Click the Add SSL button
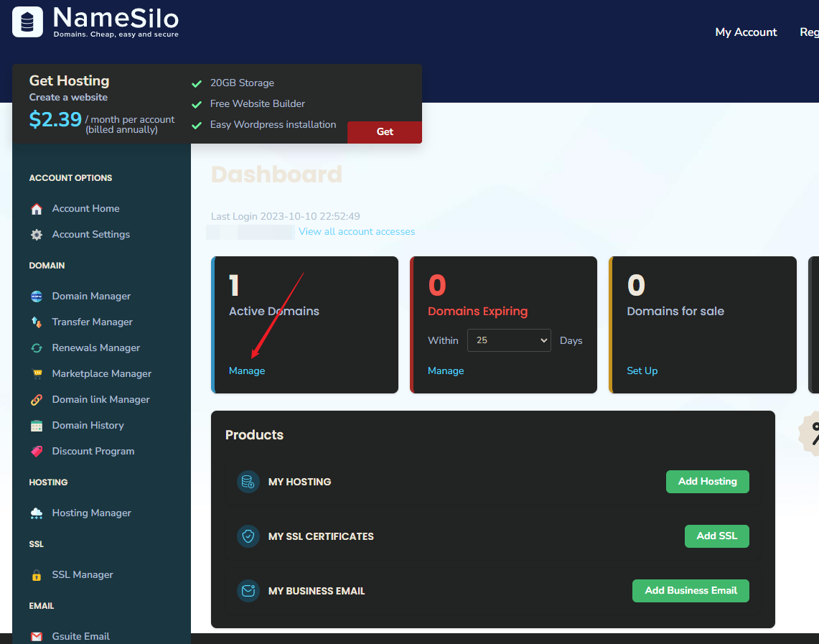Screen dimensions: 819x644 point(716,536)
